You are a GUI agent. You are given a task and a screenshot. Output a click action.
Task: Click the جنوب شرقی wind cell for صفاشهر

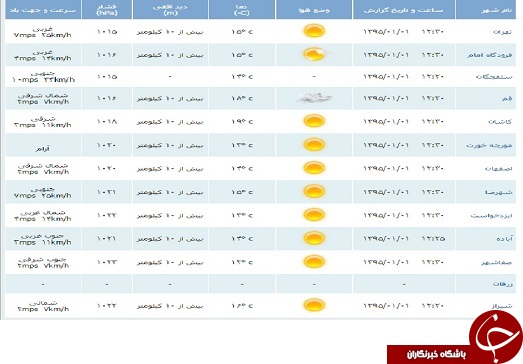[43, 262]
